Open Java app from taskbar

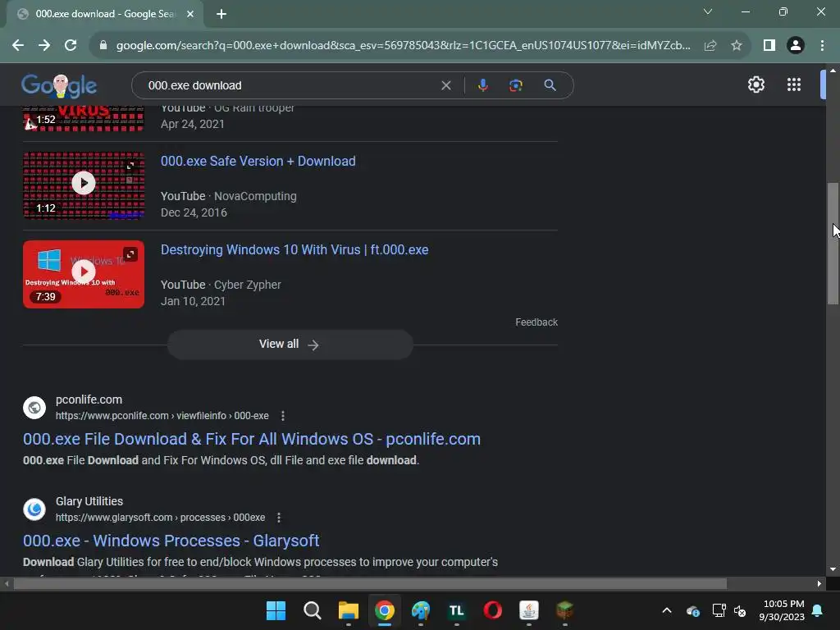click(x=529, y=610)
